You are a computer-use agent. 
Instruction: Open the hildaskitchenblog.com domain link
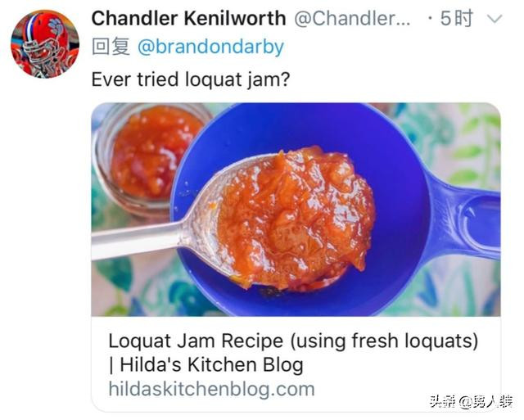211,389
